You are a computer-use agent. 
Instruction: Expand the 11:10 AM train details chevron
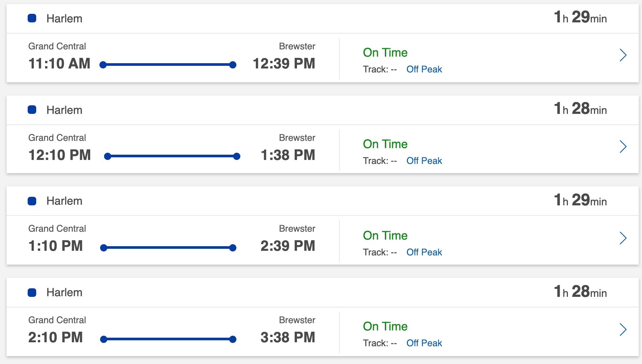tap(623, 55)
